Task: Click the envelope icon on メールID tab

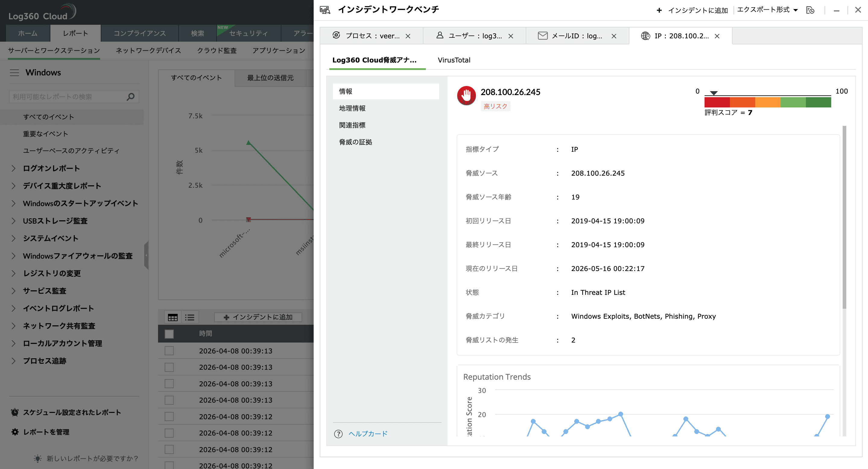Action: (x=543, y=35)
